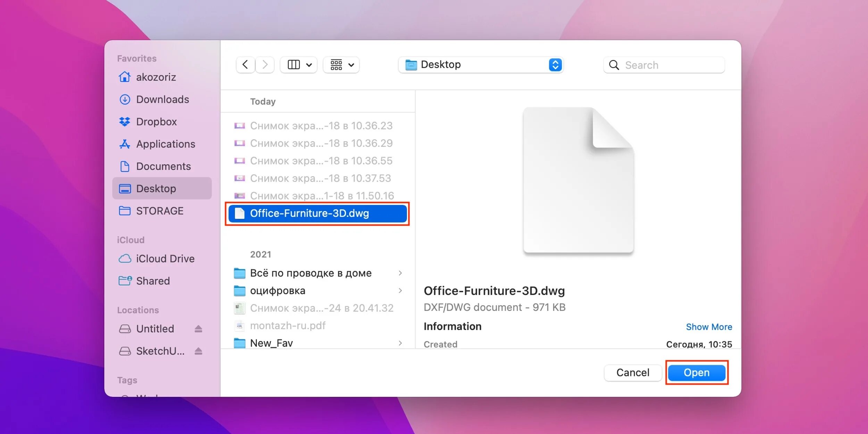Open iCloud Drive from the sidebar
The height and width of the screenshot is (434, 868).
click(165, 259)
